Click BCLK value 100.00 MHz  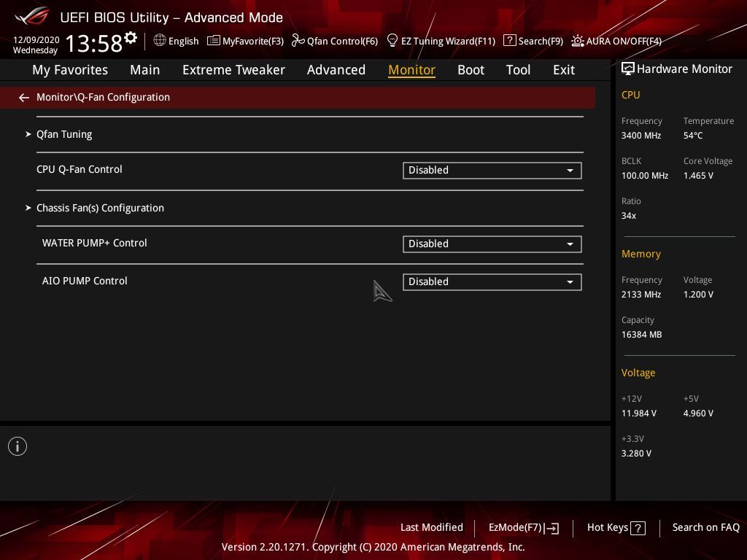tap(645, 176)
